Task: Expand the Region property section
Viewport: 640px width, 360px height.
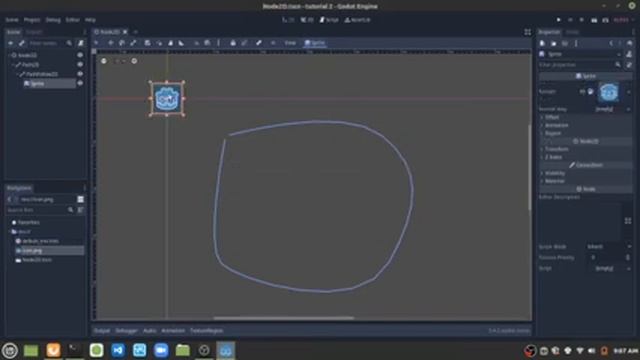Action: [585, 133]
